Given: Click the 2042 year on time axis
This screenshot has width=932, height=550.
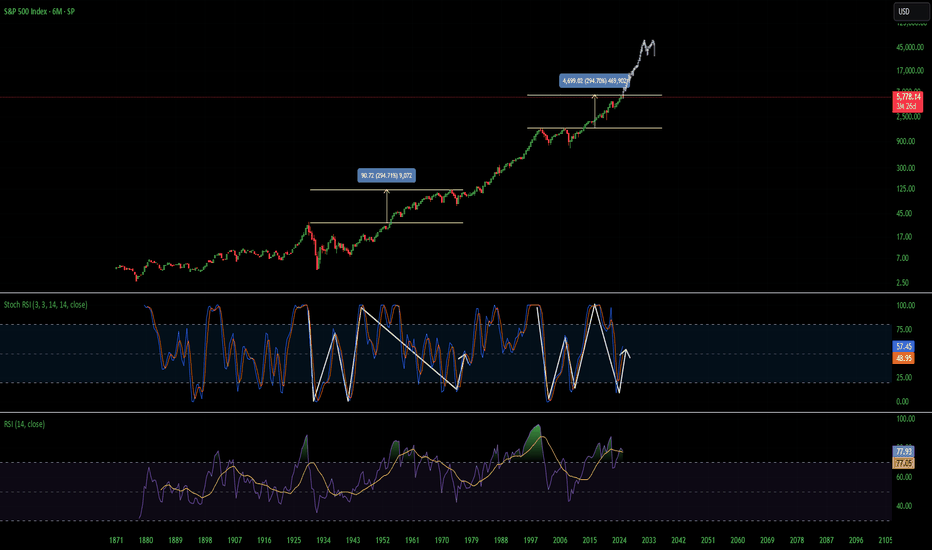Looking at the screenshot, I should [x=678, y=540].
